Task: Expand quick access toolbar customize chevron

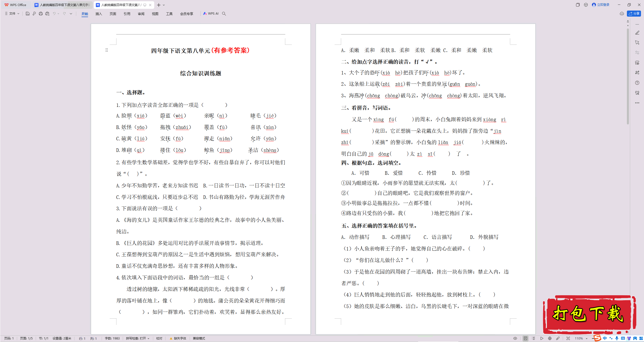Action: 71,14
